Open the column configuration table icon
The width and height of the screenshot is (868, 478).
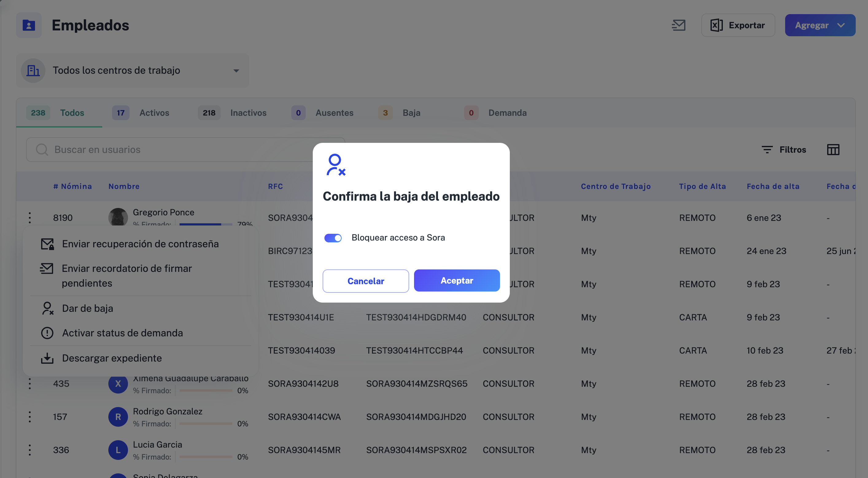(x=833, y=149)
